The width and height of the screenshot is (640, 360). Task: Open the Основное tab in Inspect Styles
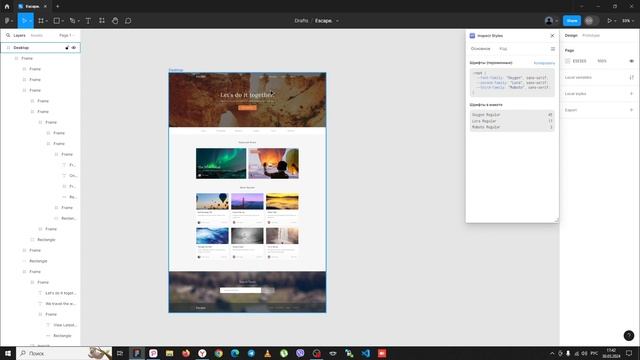pos(480,49)
